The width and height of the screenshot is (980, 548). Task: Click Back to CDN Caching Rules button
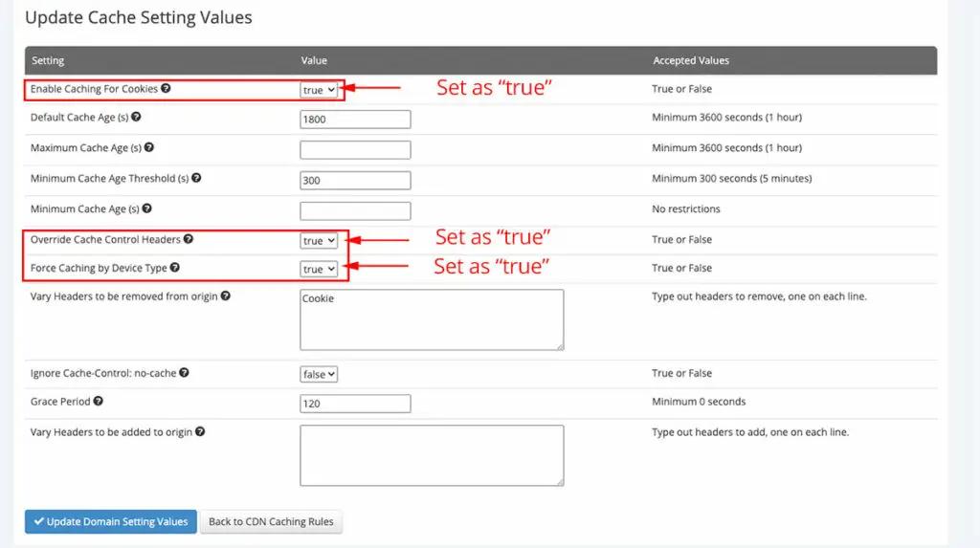tap(271, 521)
